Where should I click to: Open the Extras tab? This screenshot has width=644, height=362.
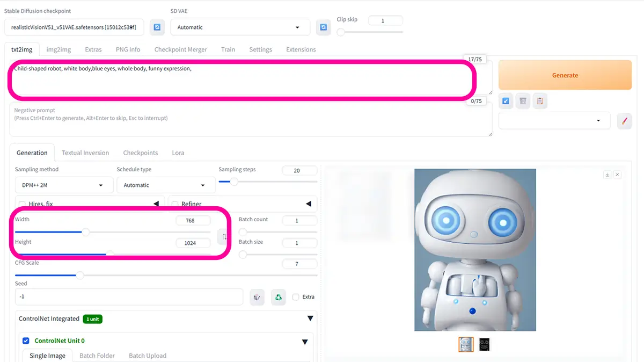93,49
